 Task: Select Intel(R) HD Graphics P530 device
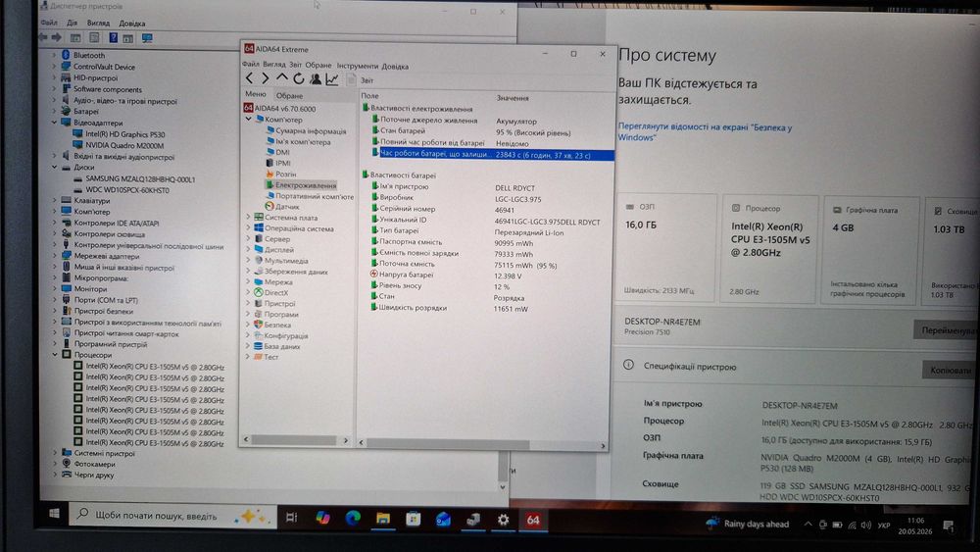click(125, 134)
